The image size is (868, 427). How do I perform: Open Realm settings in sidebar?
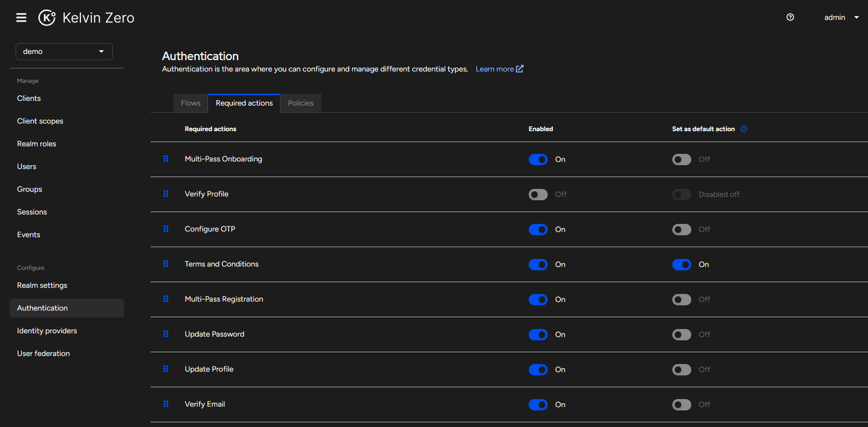[x=42, y=285]
